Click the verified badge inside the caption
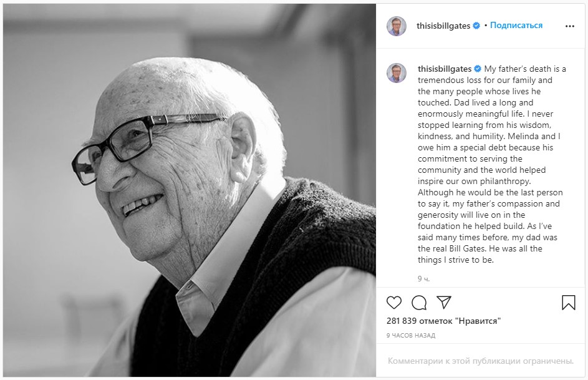 click(x=478, y=69)
